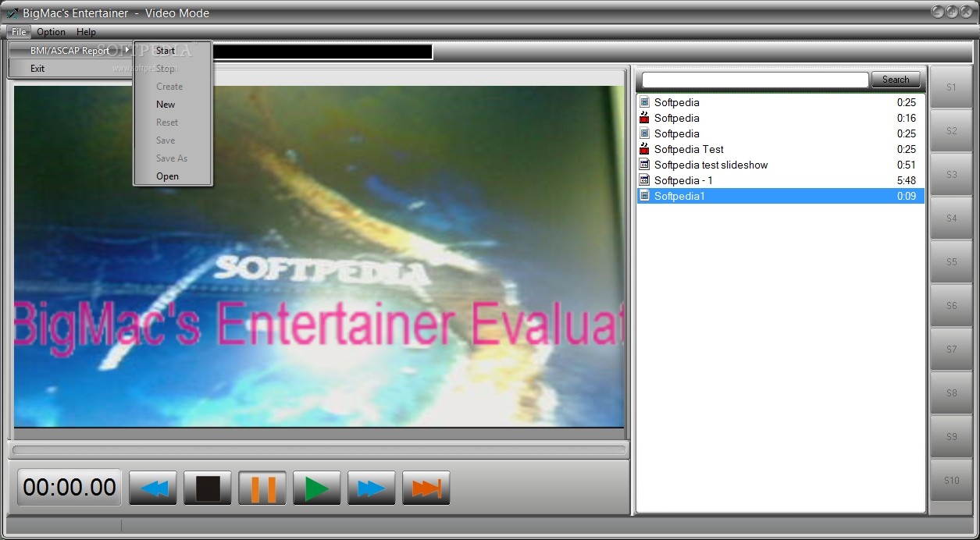Click the S4 shortcut button

click(x=951, y=218)
